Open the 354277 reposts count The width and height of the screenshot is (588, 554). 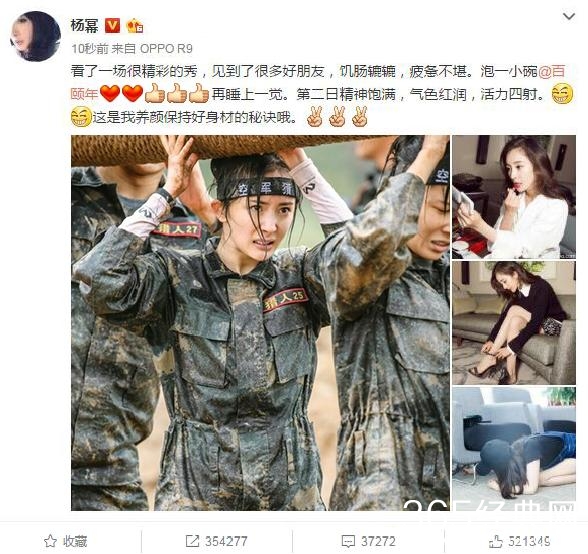click(226, 541)
